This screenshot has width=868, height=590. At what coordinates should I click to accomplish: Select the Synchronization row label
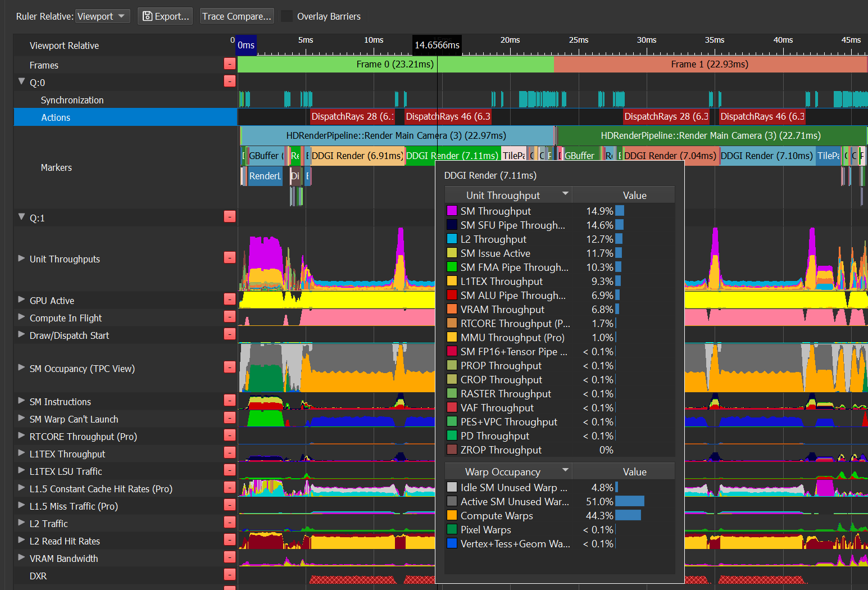coord(72,100)
